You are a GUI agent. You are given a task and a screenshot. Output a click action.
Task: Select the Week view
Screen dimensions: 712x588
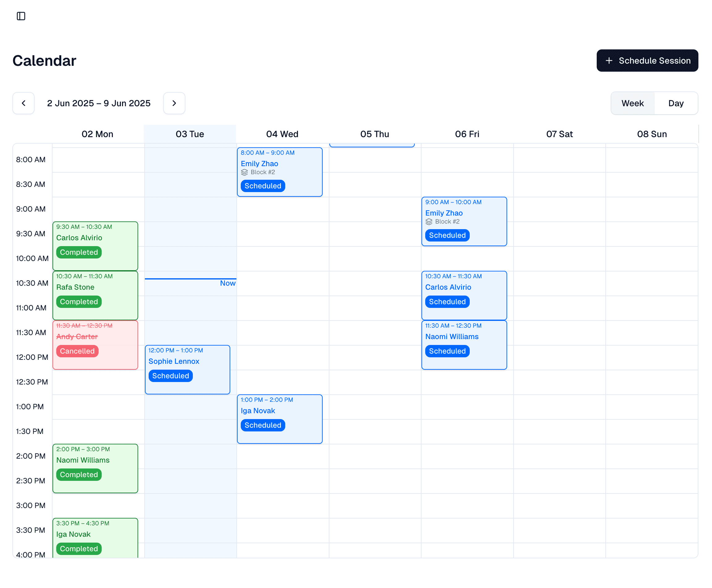pyautogui.click(x=632, y=103)
